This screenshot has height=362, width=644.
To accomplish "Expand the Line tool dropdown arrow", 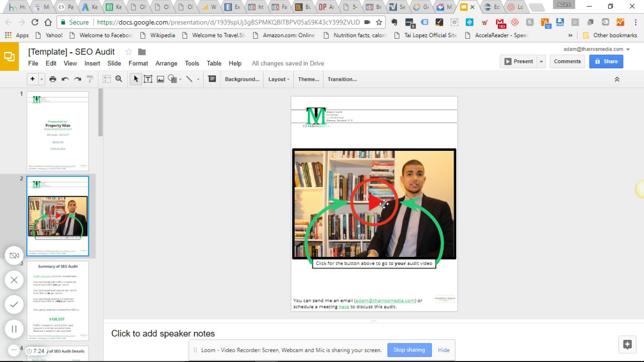I will click(x=198, y=79).
